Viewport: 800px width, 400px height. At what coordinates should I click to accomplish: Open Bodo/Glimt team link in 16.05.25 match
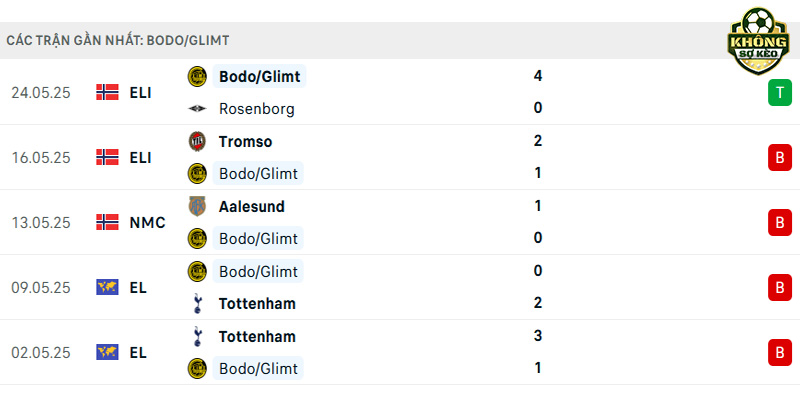(258, 173)
